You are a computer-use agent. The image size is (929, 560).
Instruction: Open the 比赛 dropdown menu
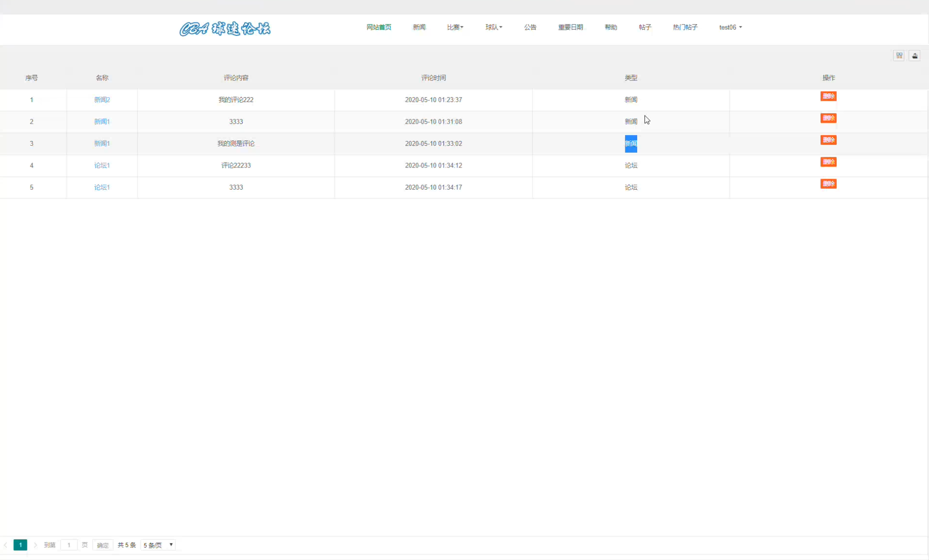[x=454, y=27]
